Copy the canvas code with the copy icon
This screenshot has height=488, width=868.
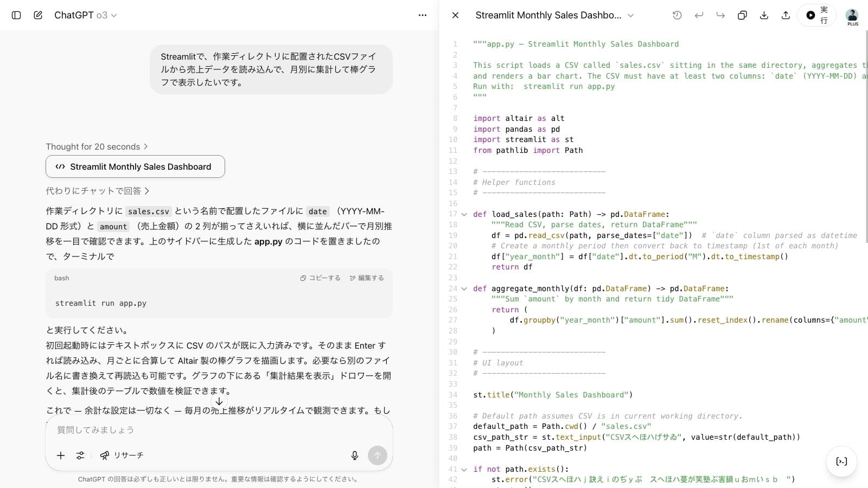pos(742,15)
